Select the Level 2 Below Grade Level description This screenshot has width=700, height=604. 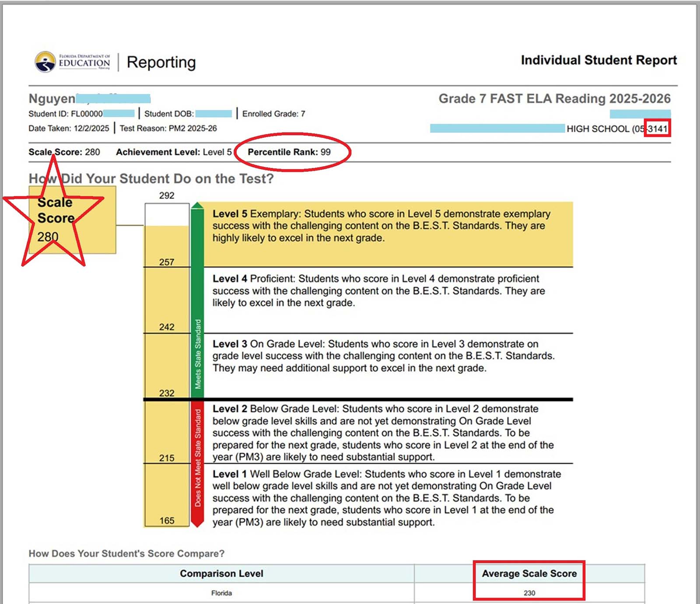coord(383,433)
